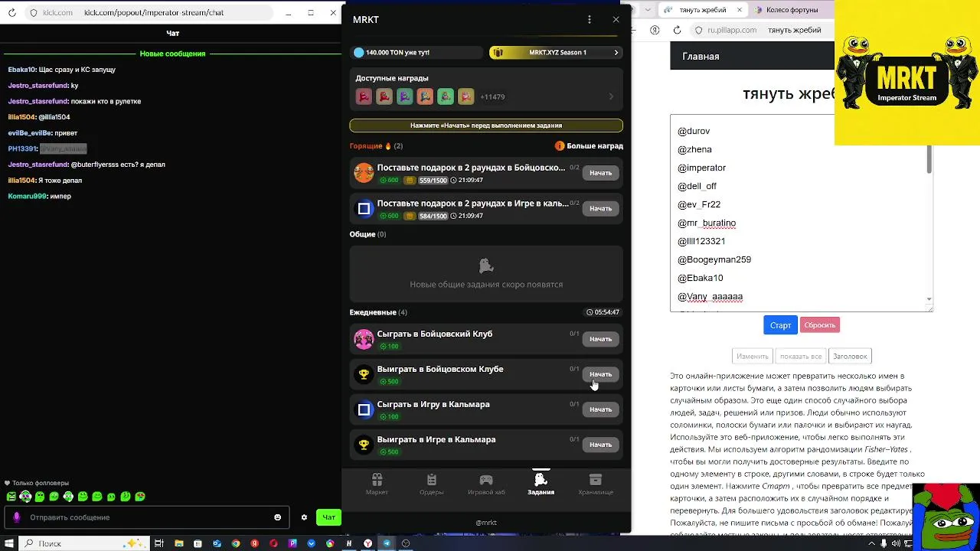Switch to Игровой хаб tab

(486, 484)
